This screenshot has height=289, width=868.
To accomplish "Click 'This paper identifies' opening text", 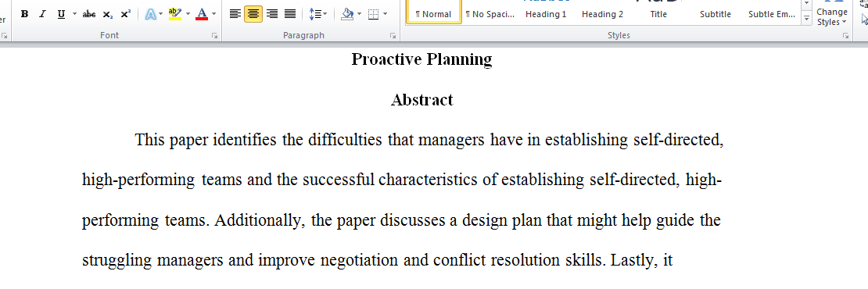I will pyautogui.click(x=206, y=141).
